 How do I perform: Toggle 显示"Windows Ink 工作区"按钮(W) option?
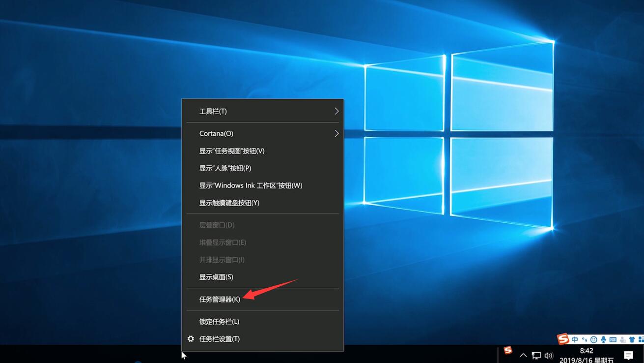[262, 185]
